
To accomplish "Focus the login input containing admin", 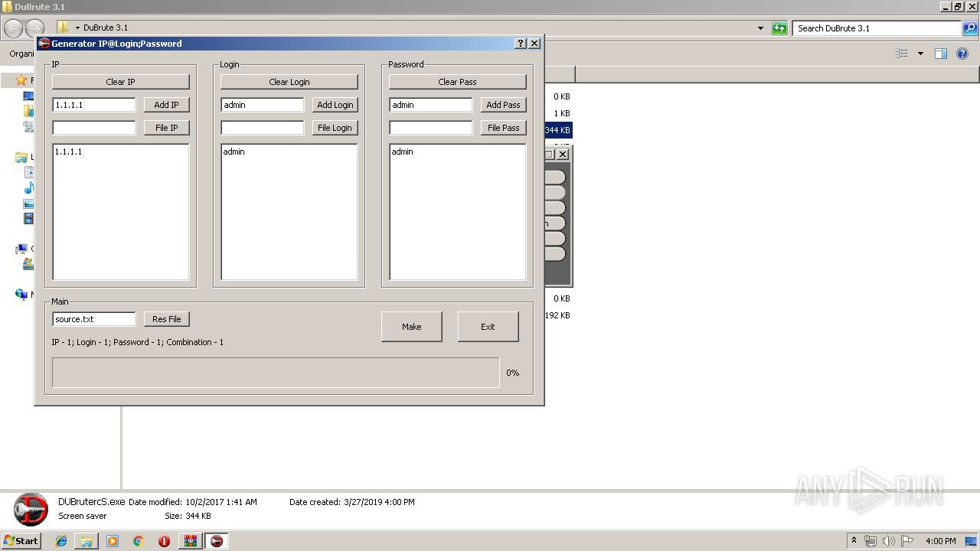I will [x=263, y=105].
